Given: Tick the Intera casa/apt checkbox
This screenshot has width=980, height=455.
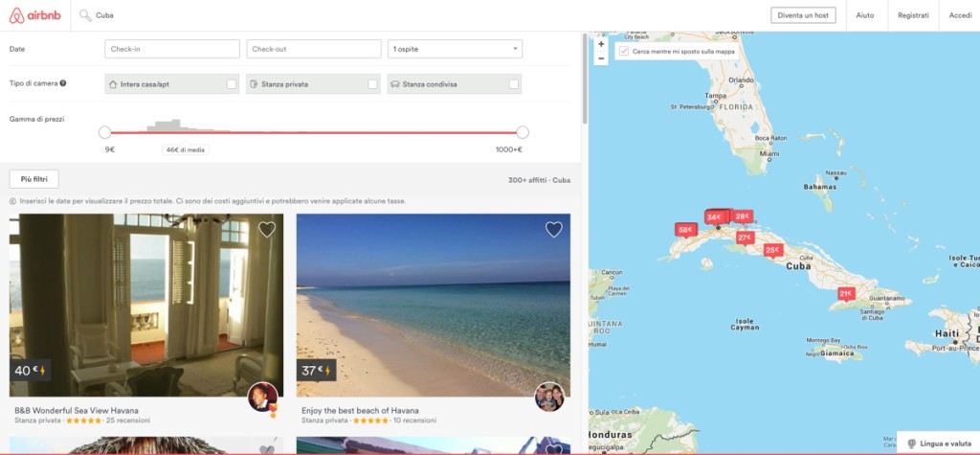Looking at the screenshot, I should click(x=232, y=84).
